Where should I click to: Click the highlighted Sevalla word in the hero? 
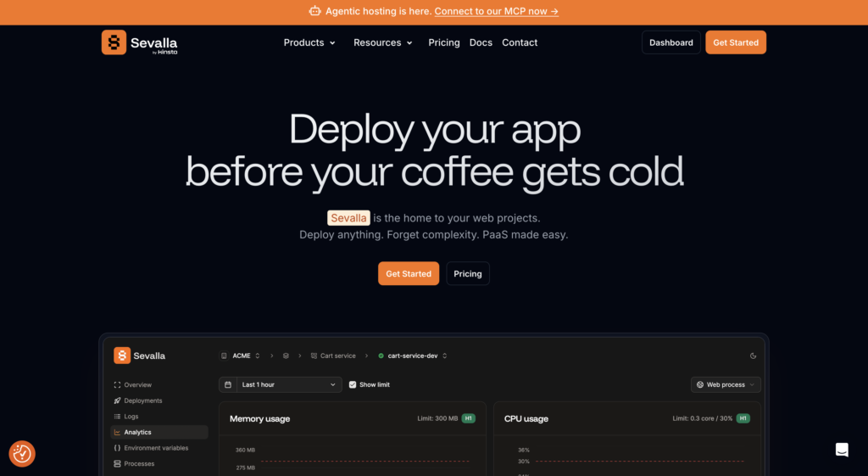tap(348, 218)
